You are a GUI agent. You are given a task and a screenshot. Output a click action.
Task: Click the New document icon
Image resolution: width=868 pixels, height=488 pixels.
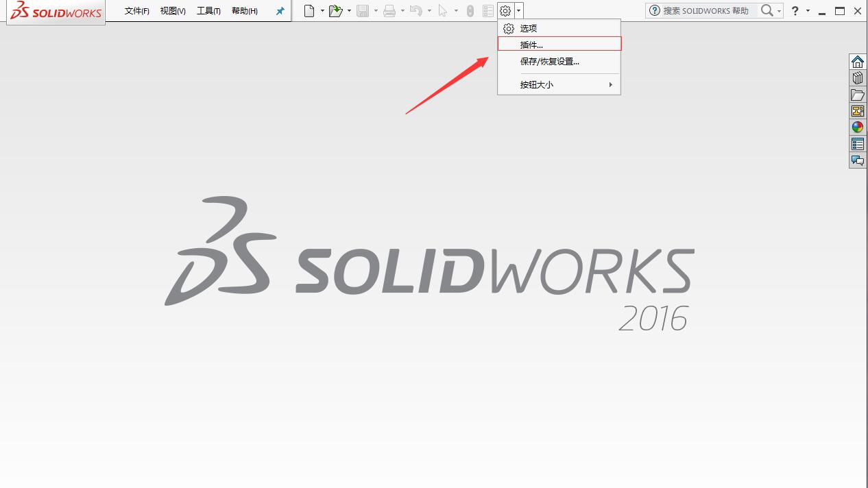point(310,11)
